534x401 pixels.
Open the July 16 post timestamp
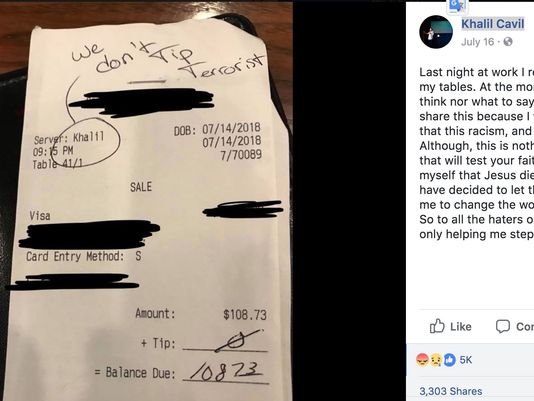tap(477, 42)
